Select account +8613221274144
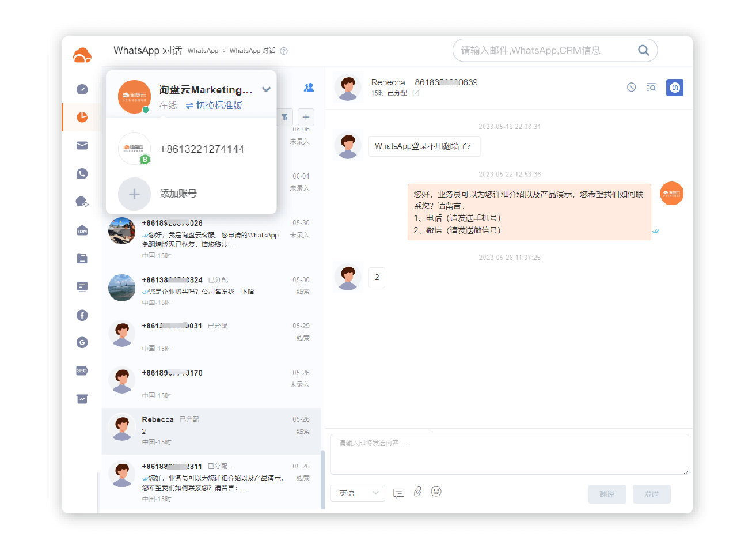 (x=191, y=149)
